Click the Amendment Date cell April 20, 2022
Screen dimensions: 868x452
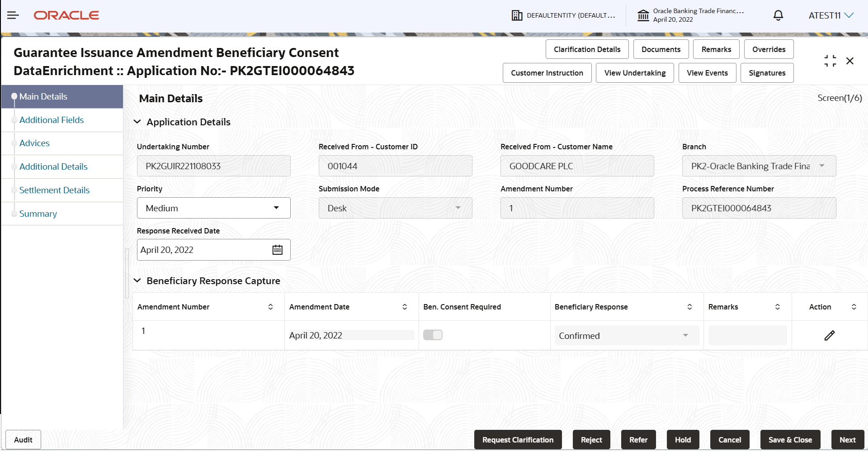click(x=352, y=335)
